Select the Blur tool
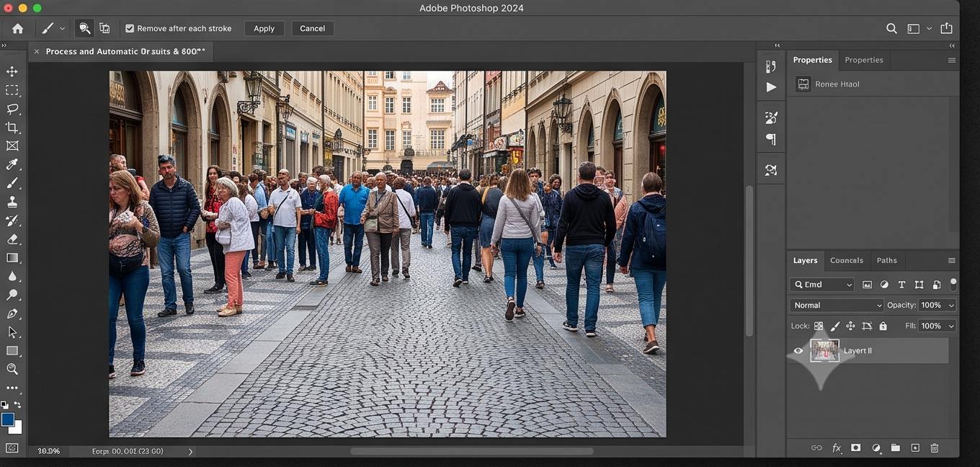This screenshot has height=467, width=980. coord(12,277)
